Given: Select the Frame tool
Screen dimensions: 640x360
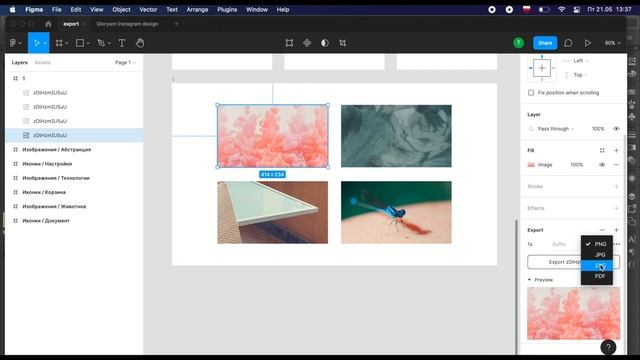Looking at the screenshot, I should 59,43.
